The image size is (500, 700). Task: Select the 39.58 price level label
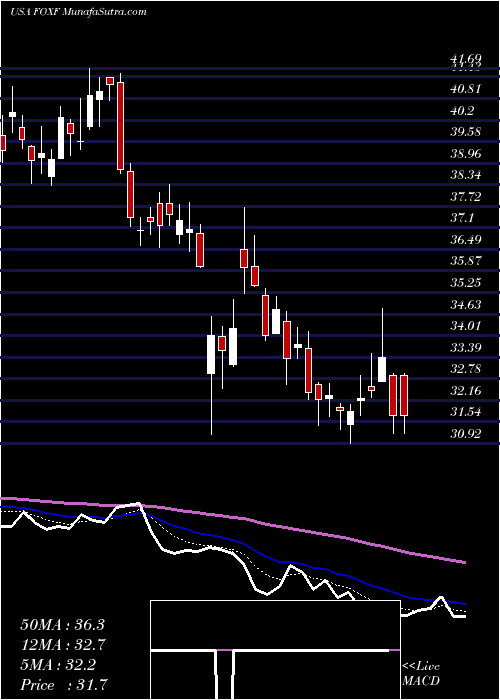(466, 132)
